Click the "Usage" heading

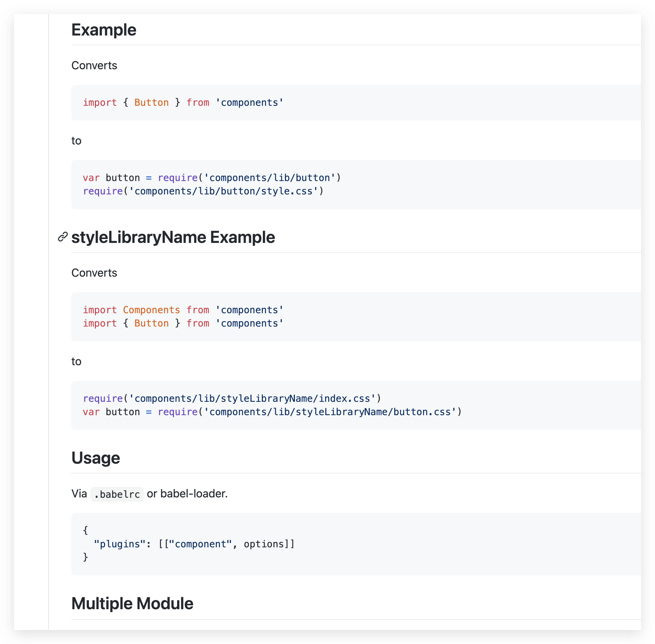(95, 458)
